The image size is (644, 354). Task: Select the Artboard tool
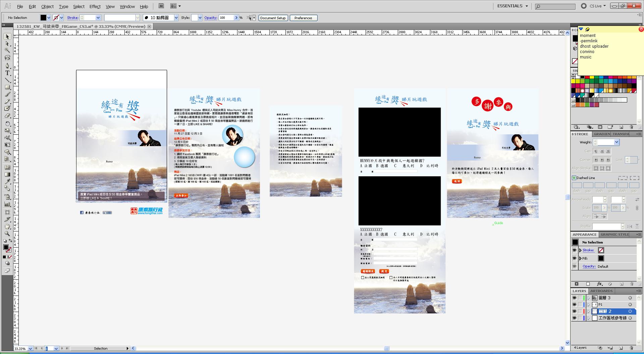pos(7,212)
